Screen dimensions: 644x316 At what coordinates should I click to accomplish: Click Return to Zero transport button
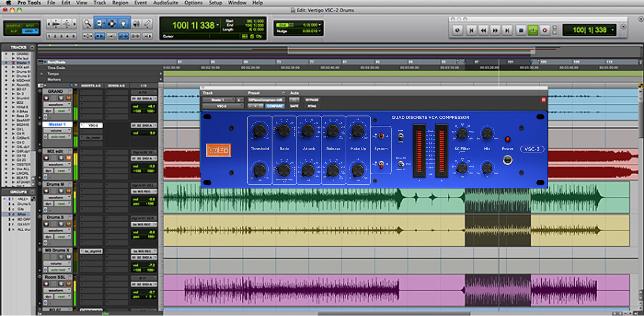pyautogui.click(x=472, y=30)
